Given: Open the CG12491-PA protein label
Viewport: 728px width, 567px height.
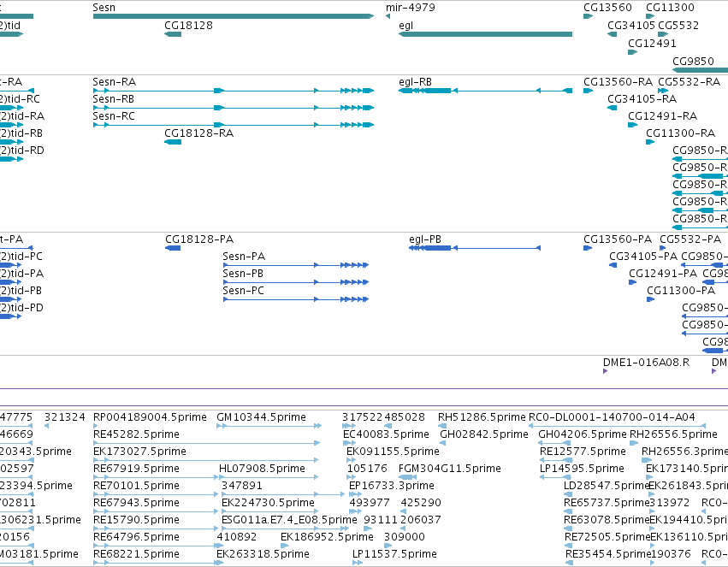Looking at the screenshot, I should coord(663,274).
